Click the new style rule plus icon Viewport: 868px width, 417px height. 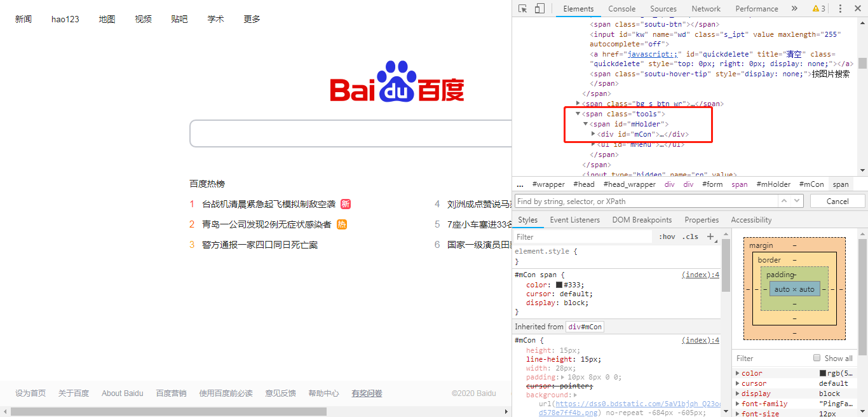712,236
